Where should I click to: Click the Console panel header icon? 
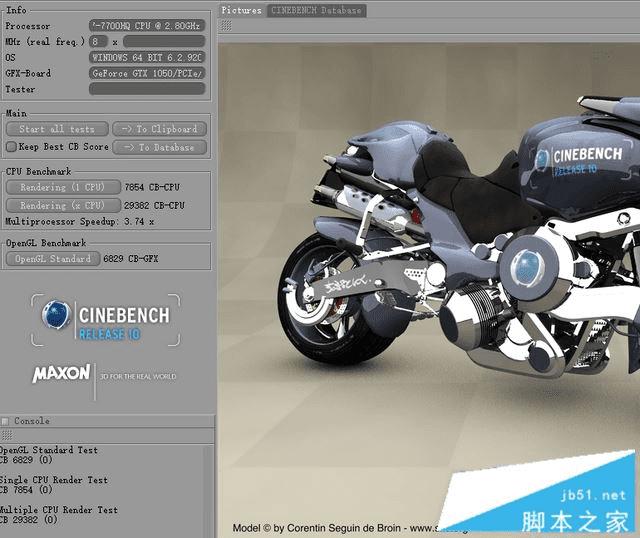click(x=5, y=421)
